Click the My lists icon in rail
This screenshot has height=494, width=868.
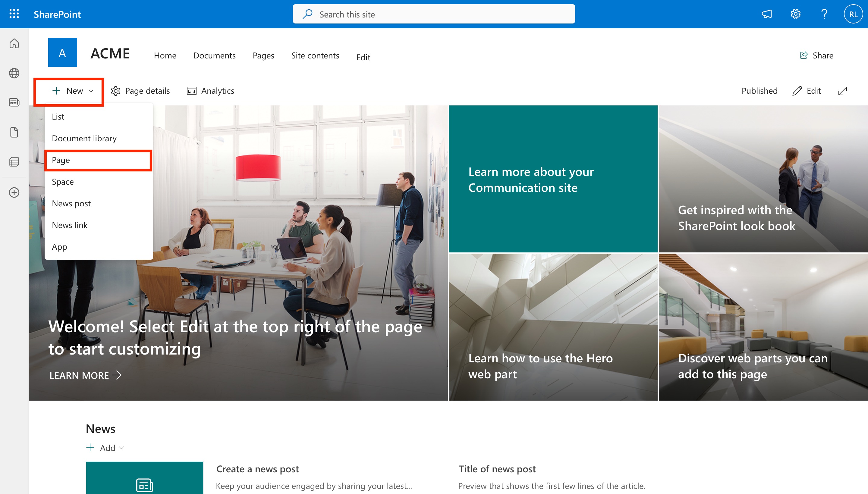(14, 162)
